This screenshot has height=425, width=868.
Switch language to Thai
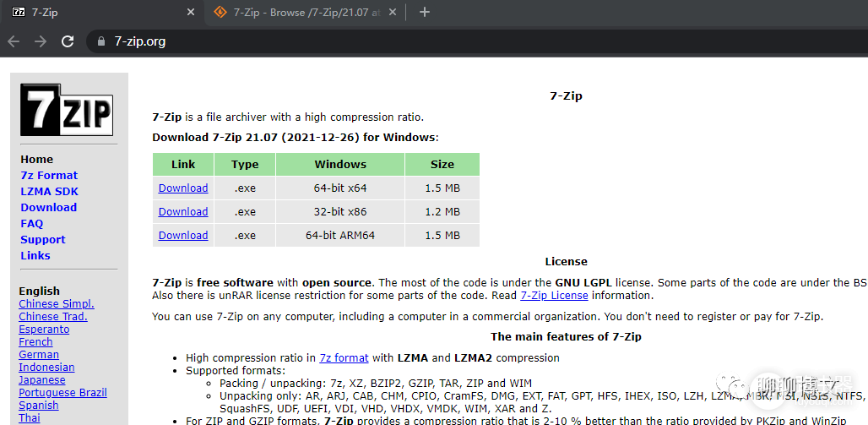tap(30, 418)
